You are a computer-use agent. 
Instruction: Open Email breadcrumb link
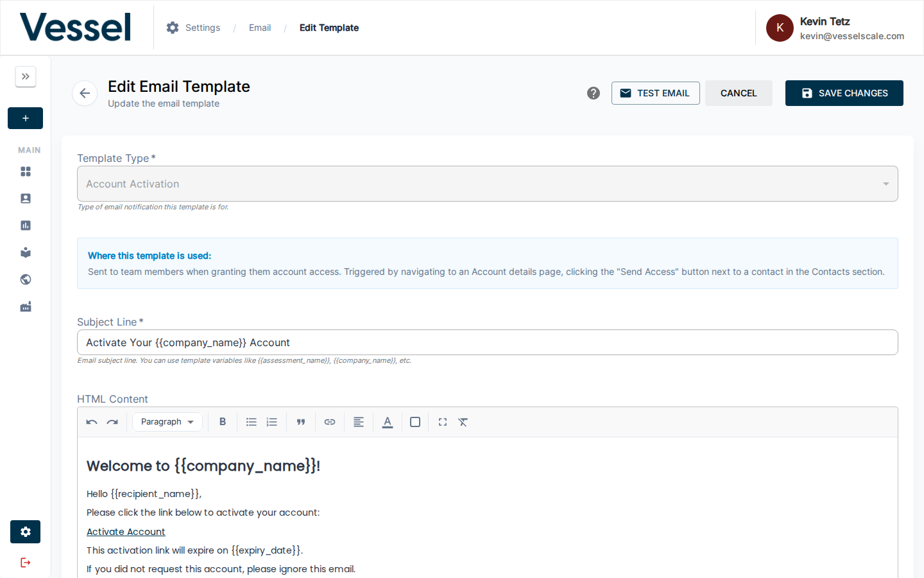[260, 28]
